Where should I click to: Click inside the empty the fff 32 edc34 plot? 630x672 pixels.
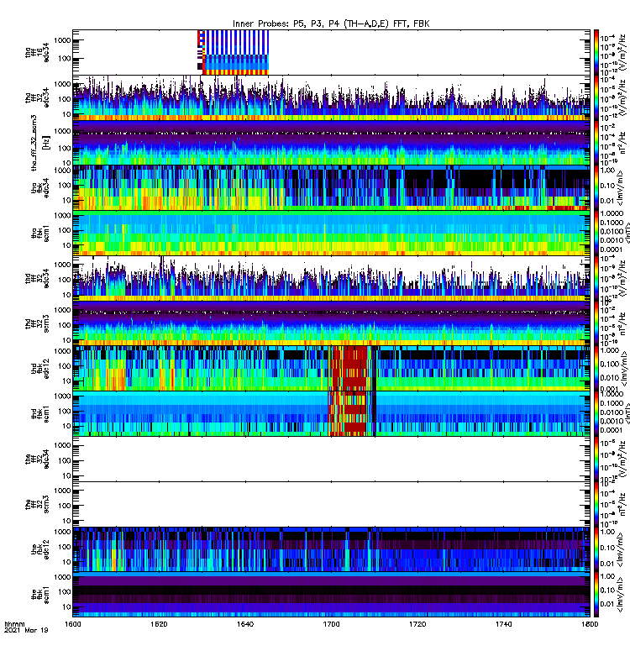click(331, 459)
